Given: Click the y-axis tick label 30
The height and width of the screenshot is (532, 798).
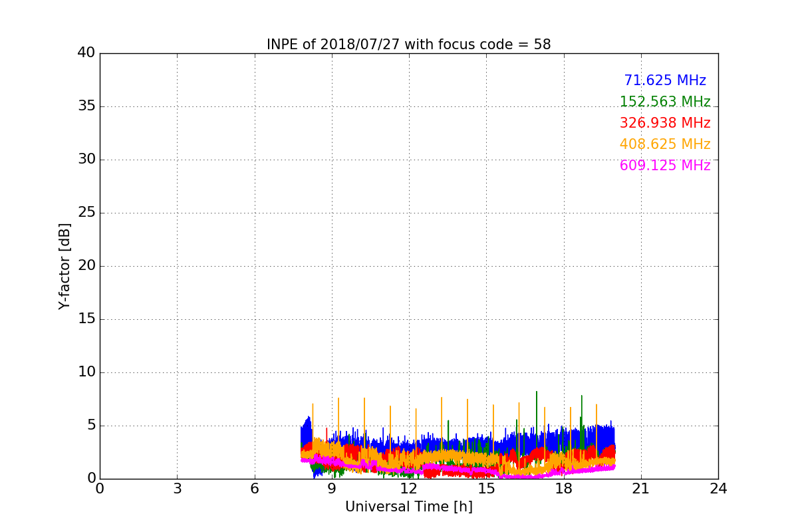Looking at the screenshot, I should point(86,160).
